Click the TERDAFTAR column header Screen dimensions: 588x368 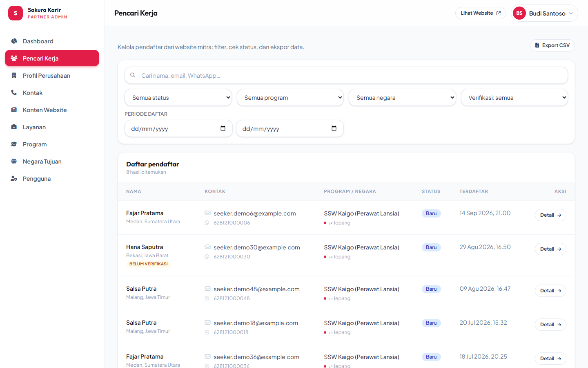(474, 191)
